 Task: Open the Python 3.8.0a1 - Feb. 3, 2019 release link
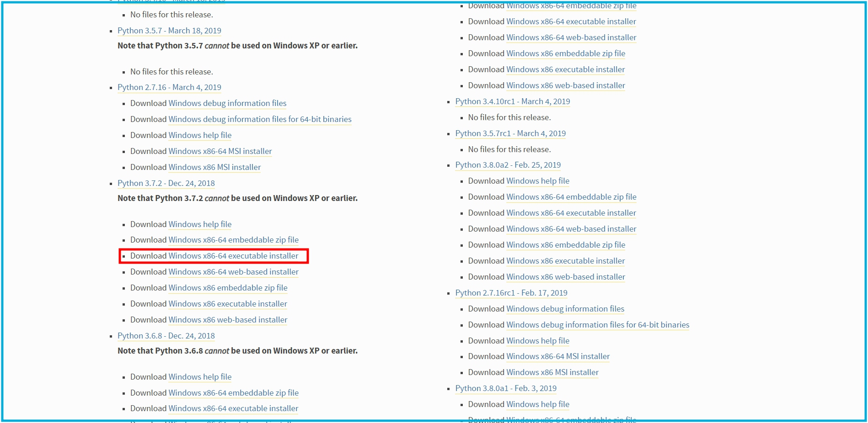pyautogui.click(x=506, y=388)
